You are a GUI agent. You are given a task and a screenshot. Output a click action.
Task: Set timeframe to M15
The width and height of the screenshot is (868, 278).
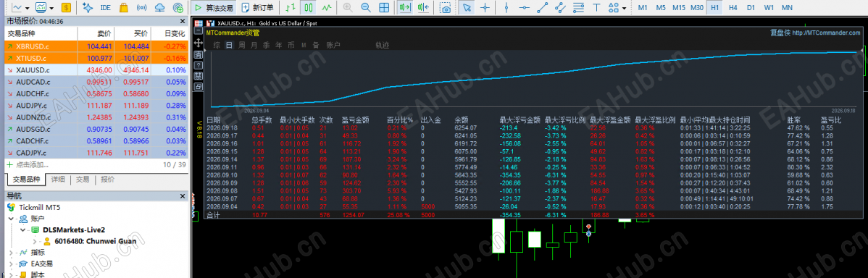[679, 8]
